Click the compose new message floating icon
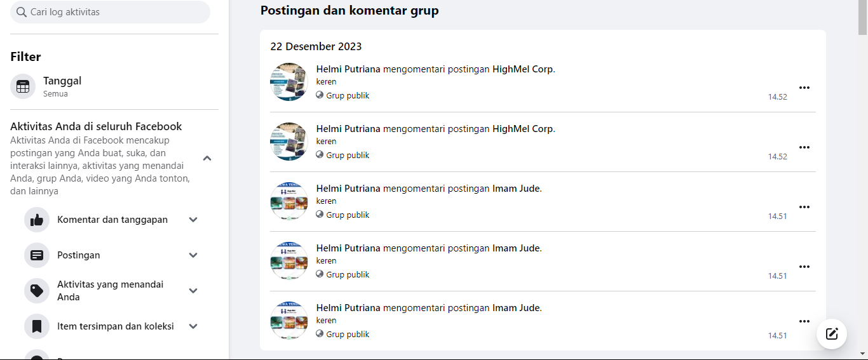The image size is (868, 360). pos(832,334)
